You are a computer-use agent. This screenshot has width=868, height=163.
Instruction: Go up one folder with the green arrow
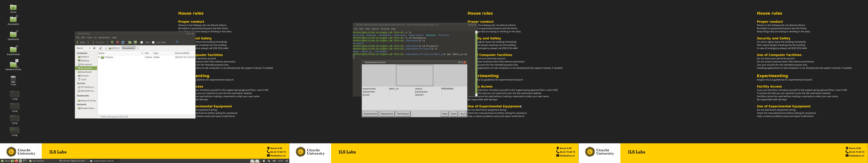click(112, 43)
